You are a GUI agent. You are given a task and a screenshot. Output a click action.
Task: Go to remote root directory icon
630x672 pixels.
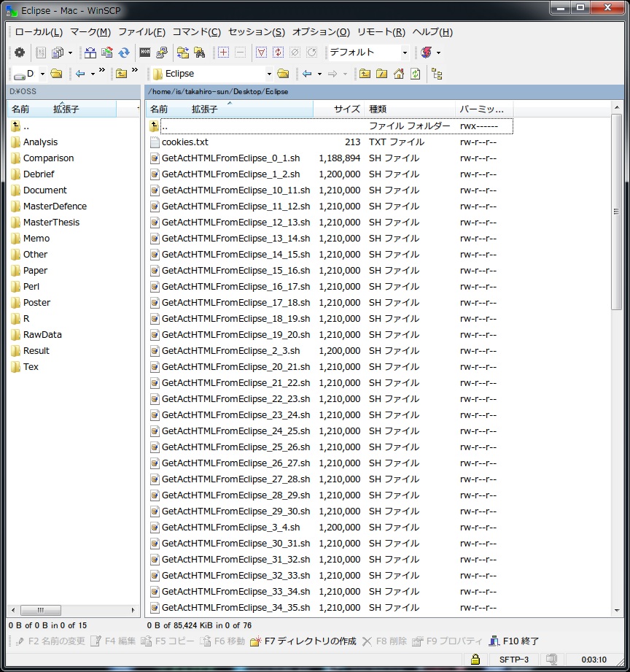click(x=381, y=74)
